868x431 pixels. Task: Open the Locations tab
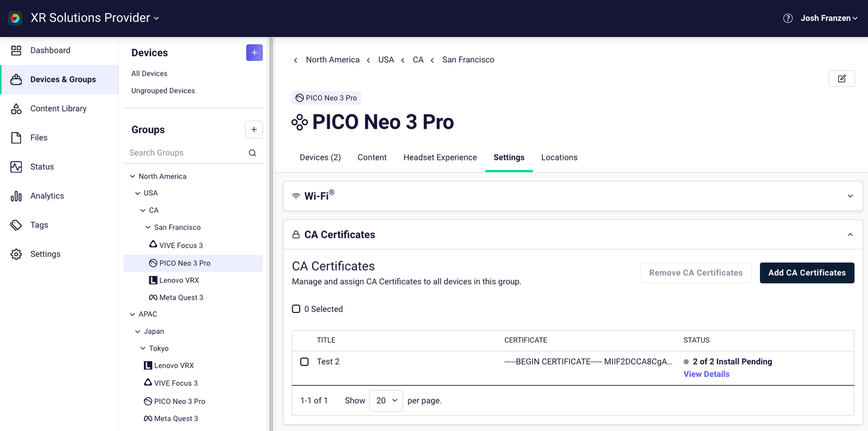tap(559, 157)
